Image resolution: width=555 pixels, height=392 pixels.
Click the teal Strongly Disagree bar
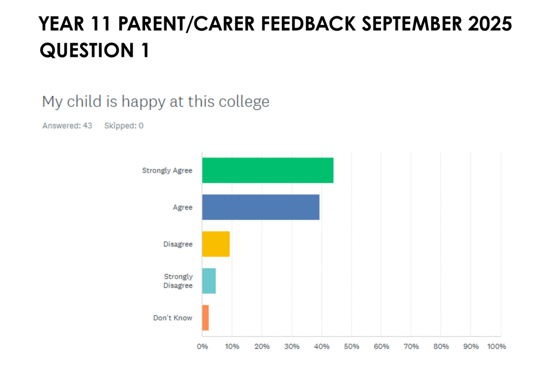(209, 281)
